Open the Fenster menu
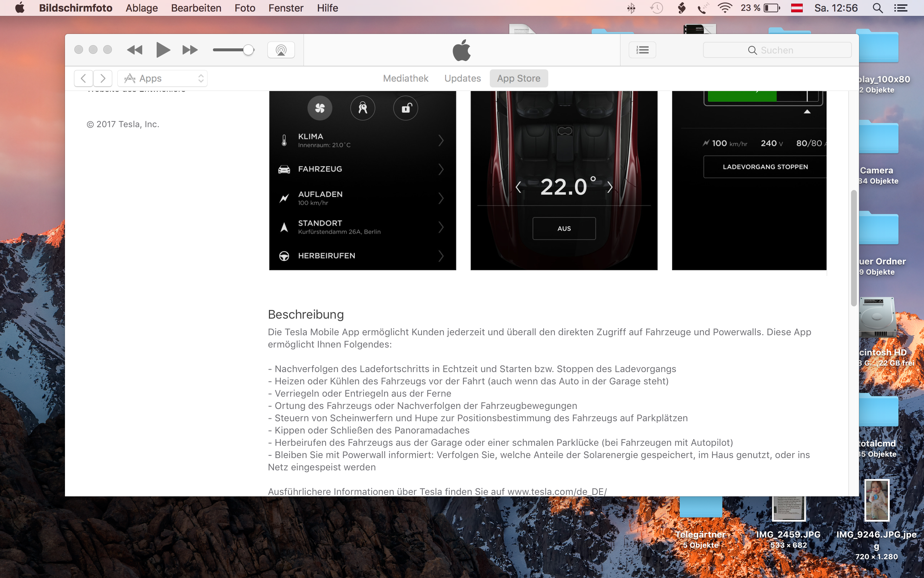 (286, 8)
